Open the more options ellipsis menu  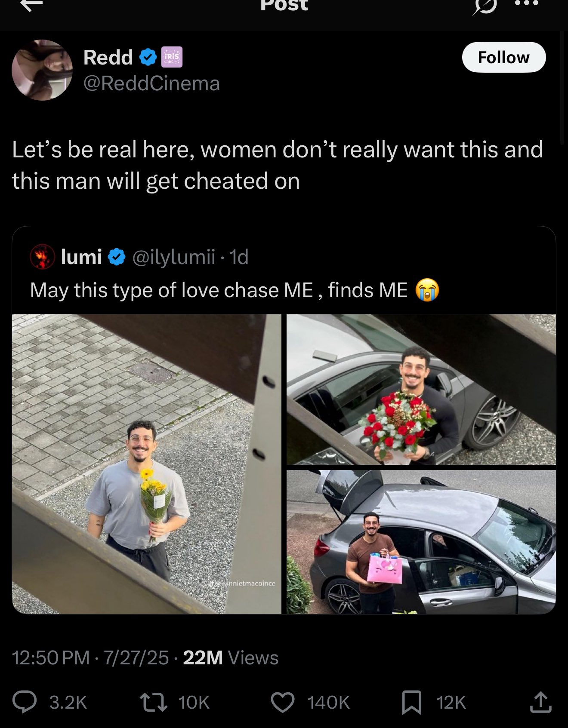pos(527,3)
